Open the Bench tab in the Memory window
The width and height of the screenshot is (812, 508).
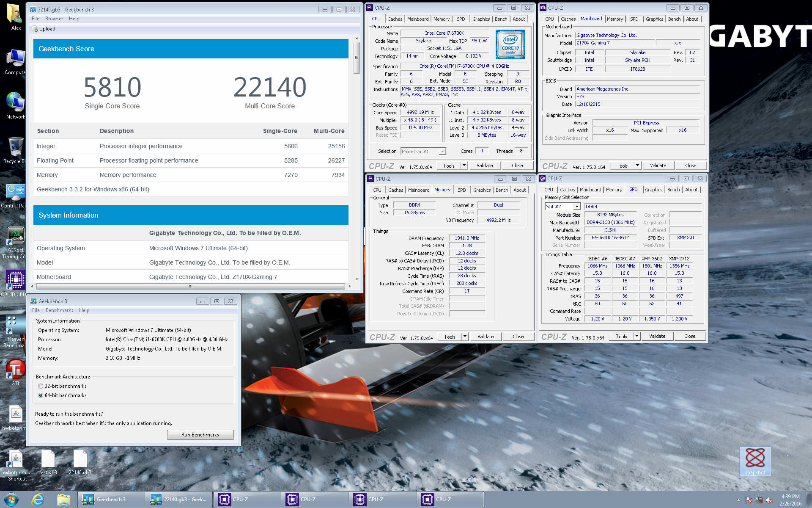(502, 190)
